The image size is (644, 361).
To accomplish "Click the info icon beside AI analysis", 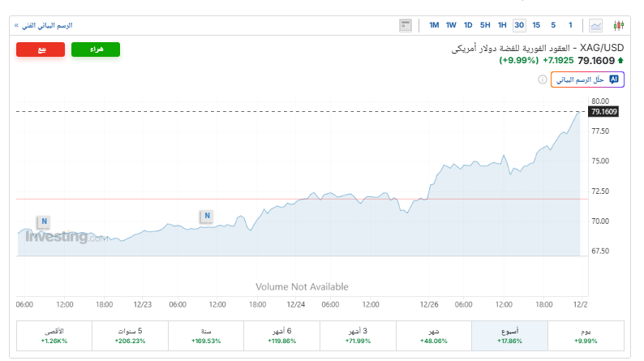I will click(x=542, y=80).
